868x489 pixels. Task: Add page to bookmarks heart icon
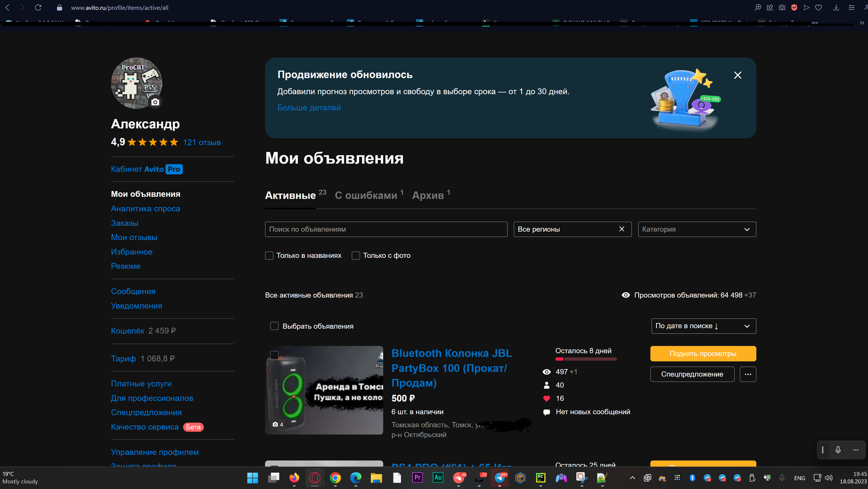[x=819, y=8]
